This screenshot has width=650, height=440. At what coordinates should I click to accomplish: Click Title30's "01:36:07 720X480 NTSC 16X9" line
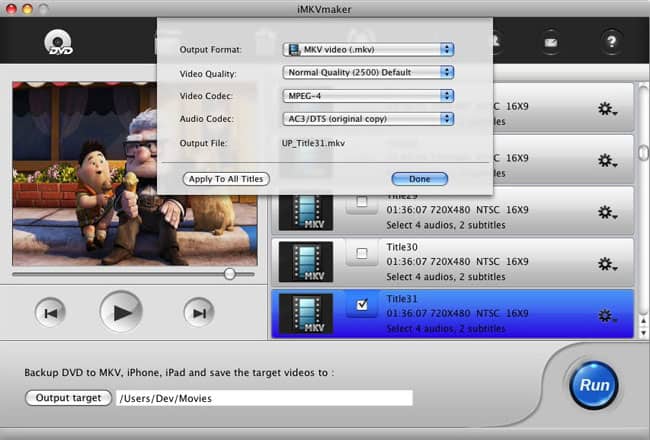point(457,262)
